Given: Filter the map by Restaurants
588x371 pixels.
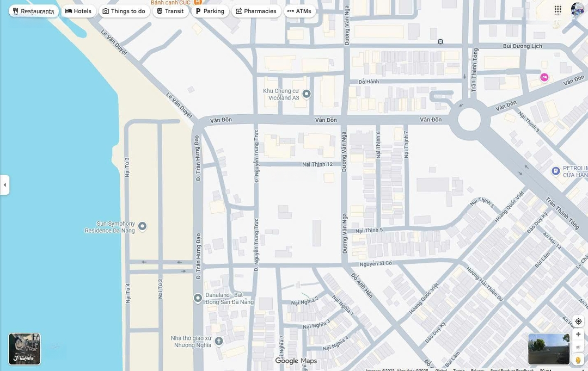Looking at the screenshot, I should point(33,11).
